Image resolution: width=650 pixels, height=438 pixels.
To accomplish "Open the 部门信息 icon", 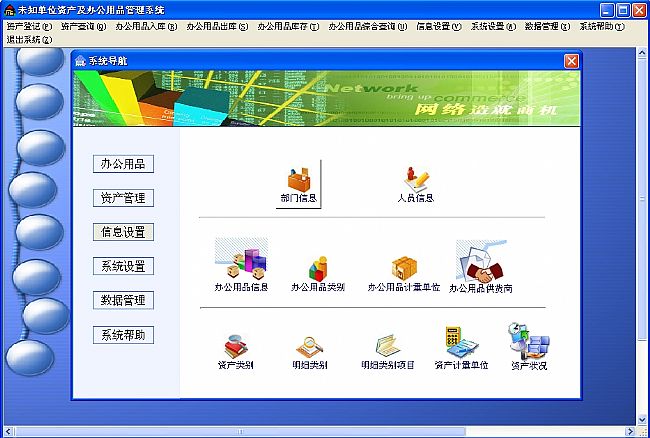I will pyautogui.click(x=298, y=184).
